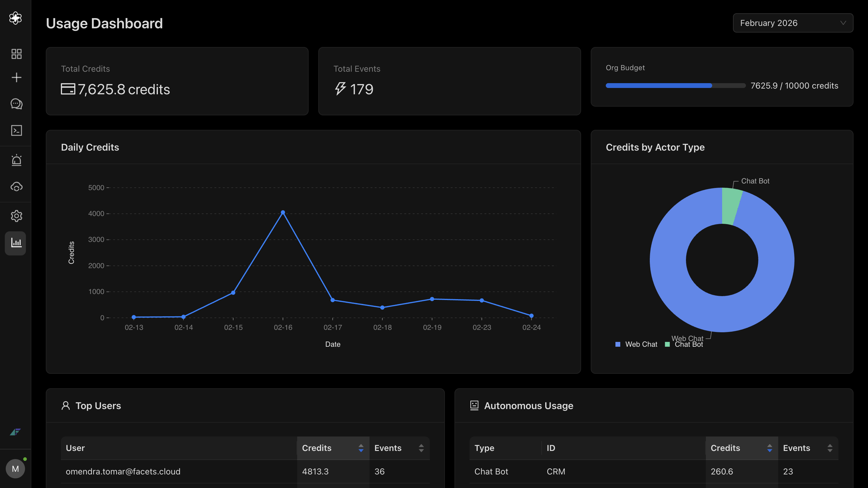Click the Facets logo near sidebar bottom

15,432
